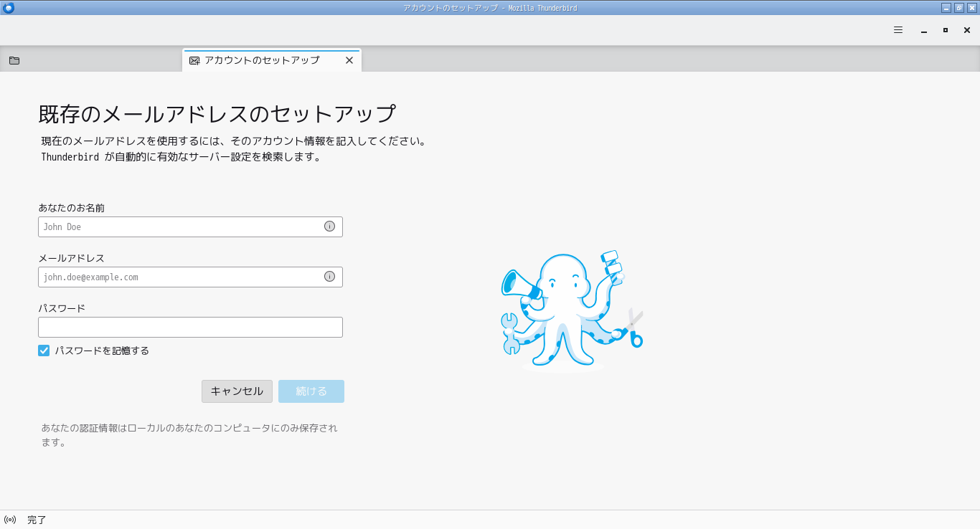This screenshot has height=529, width=980.
Task: Focus the あなたのお名前 input field
Action: [190, 227]
